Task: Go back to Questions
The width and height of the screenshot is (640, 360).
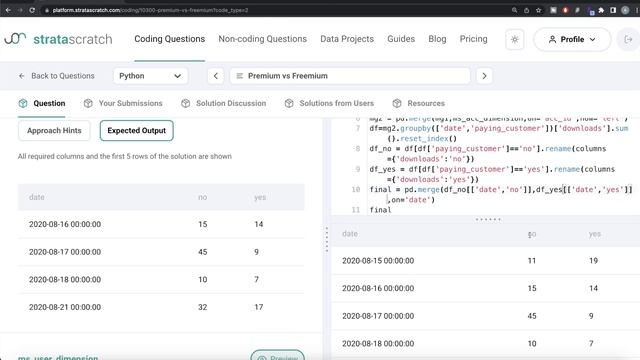Action: (x=56, y=76)
